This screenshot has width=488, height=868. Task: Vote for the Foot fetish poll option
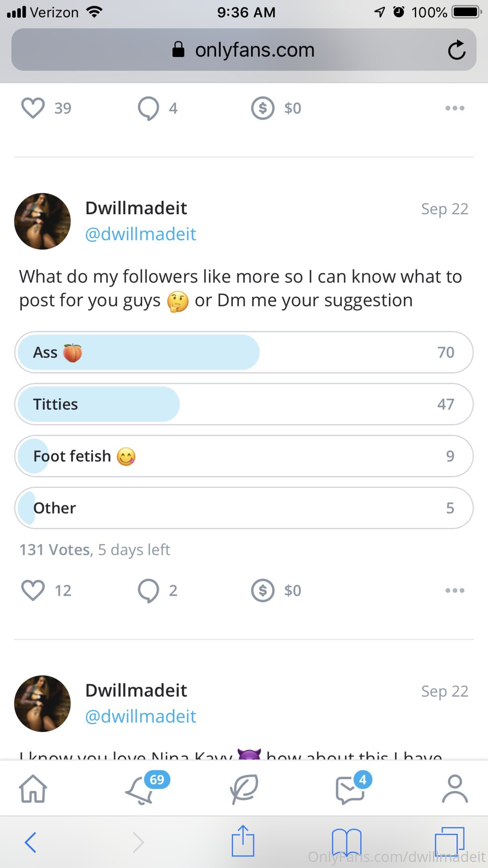click(x=244, y=456)
